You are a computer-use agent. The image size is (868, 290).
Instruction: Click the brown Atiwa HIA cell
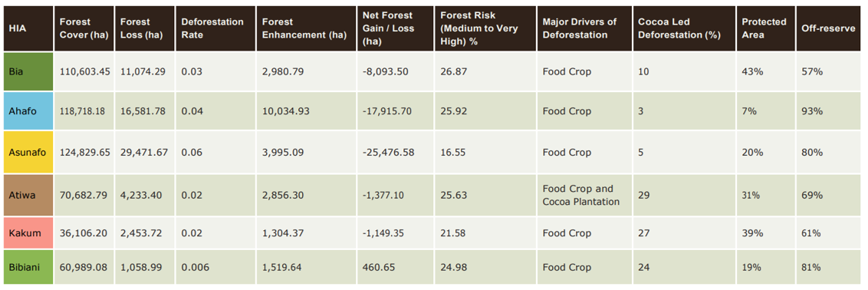pyautogui.click(x=28, y=196)
